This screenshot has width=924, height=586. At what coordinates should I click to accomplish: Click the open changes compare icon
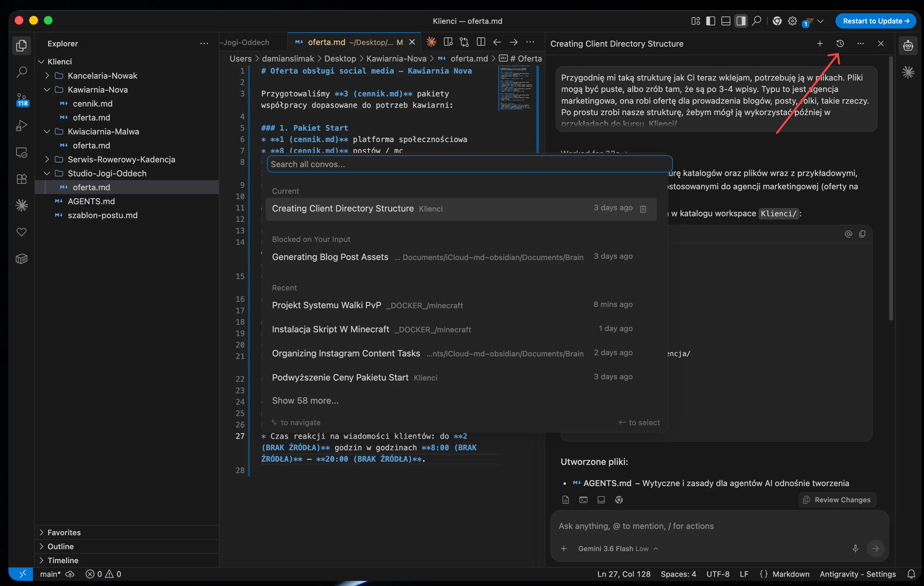tap(464, 42)
